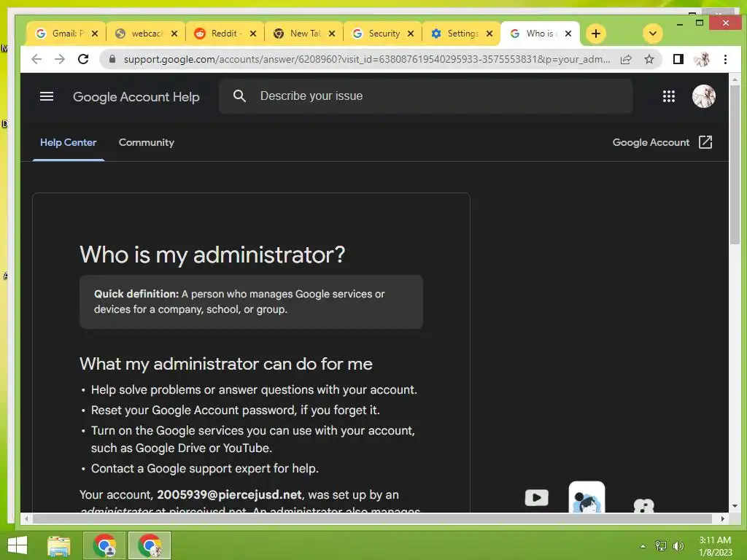Share this page from address bar
This screenshot has width=747, height=560.
point(626,59)
